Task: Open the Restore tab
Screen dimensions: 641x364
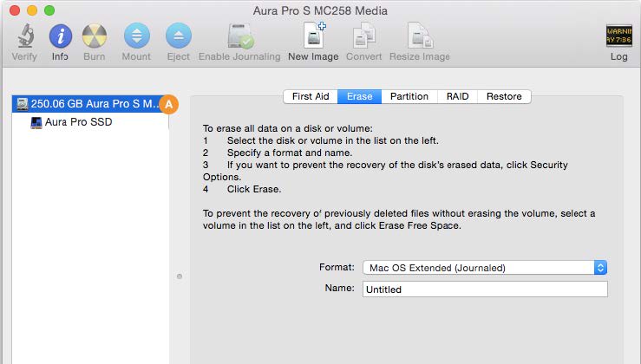Action: [x=504, y=96]
